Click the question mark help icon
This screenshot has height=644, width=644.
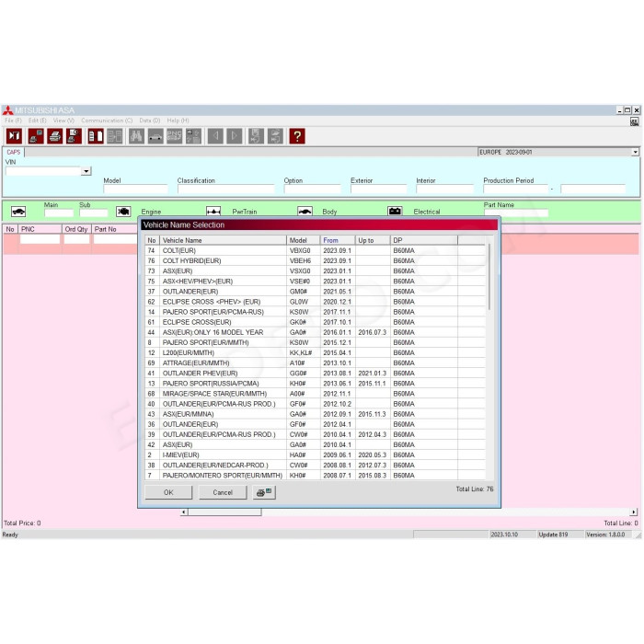(x=297, y=136)
